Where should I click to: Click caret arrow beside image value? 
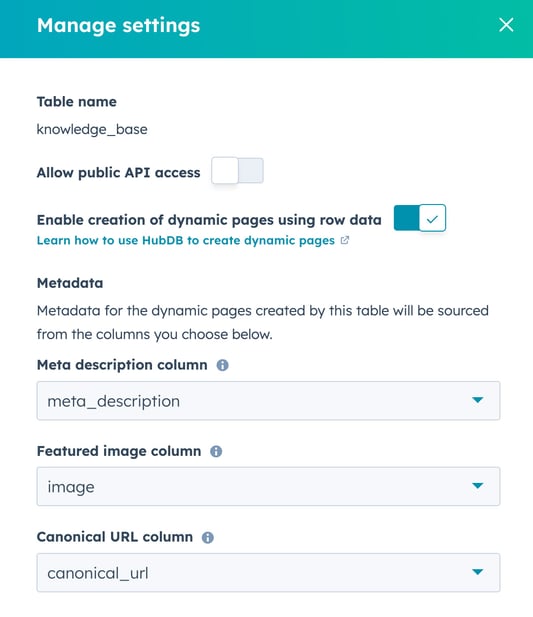tap(478, 486)
